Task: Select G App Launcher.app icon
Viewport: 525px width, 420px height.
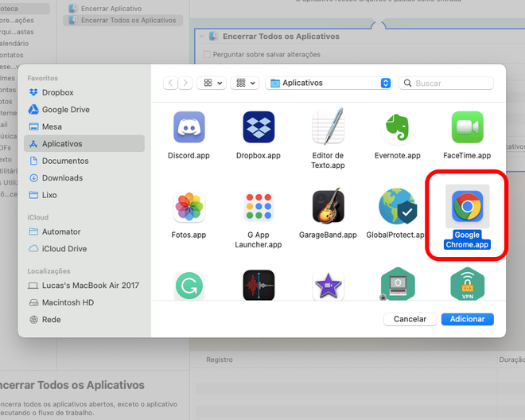Action: click(259, 207)
